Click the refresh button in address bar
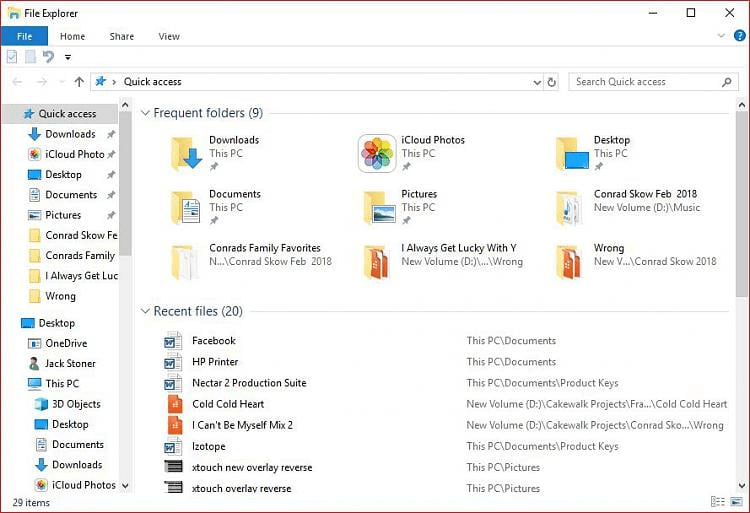 [551, 82]
